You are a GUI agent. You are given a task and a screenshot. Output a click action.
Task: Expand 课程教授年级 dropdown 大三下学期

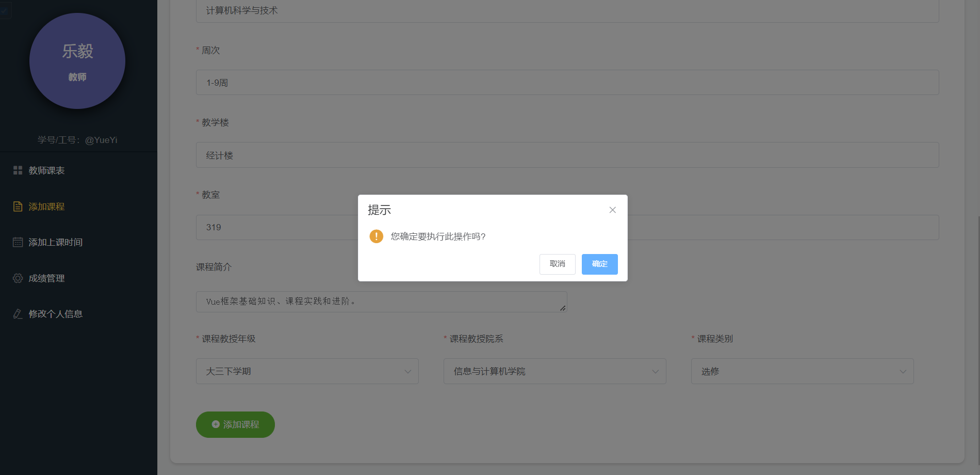click(x=307, y=371)
